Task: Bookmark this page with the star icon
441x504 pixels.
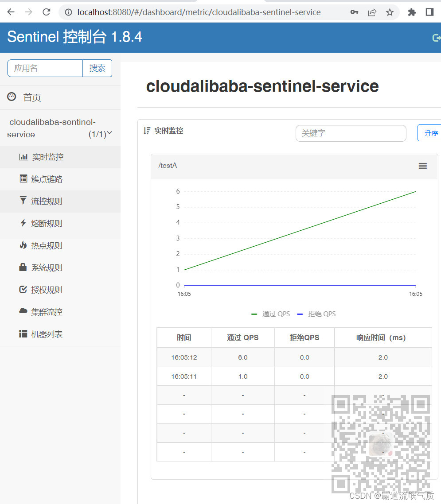Action: pos(390,12)
